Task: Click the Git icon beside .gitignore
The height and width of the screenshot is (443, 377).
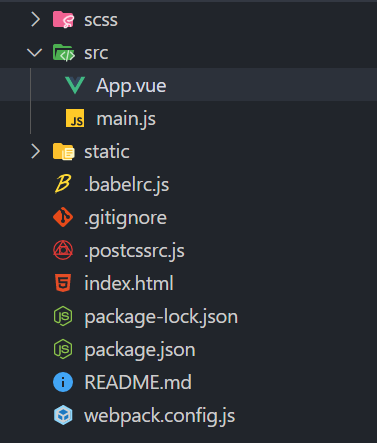Action: (x=63, y=217)
